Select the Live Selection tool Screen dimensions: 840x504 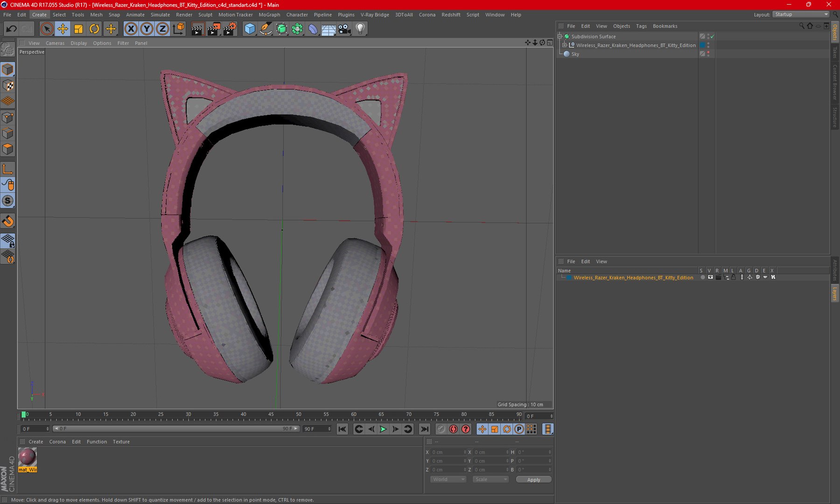[47, 29]
